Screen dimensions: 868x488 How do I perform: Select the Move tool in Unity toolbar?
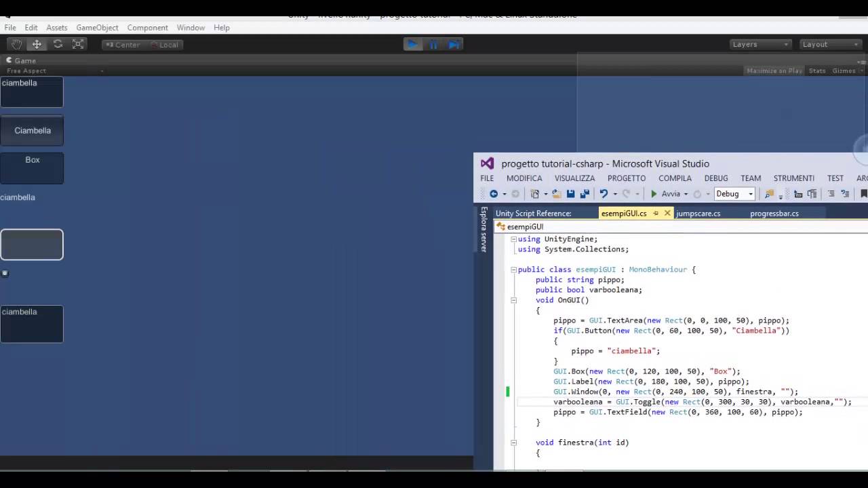(37, 44)
